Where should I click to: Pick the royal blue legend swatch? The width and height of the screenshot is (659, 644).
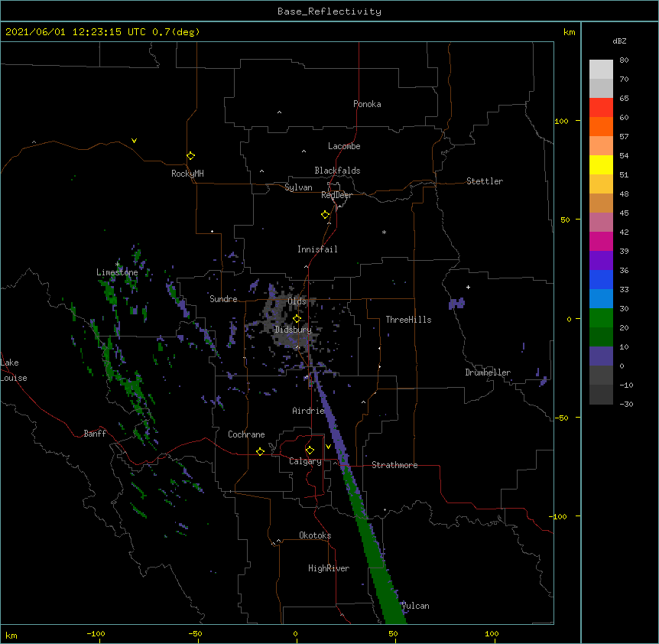click(601, 279)
